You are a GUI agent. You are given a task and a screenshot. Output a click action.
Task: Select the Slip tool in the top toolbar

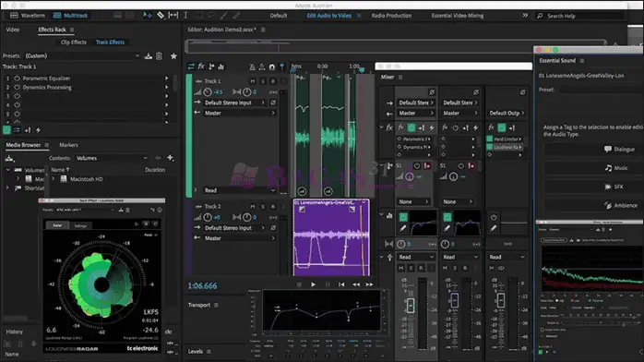173,15
